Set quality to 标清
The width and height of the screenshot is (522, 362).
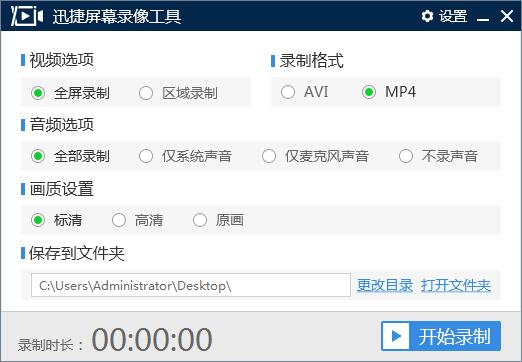click(56, 220)
